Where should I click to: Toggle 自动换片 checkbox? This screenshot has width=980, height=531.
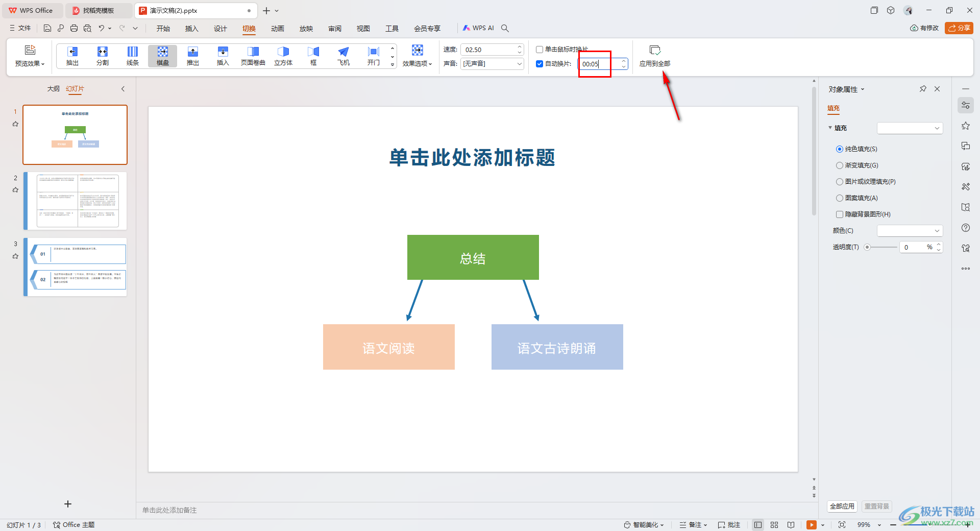[x=540, y=64]
